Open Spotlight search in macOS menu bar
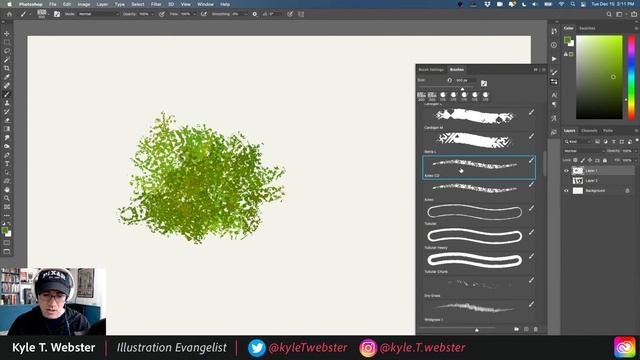Image resolution: width=640 pixels, height=360 pixels. coord(573,4)
